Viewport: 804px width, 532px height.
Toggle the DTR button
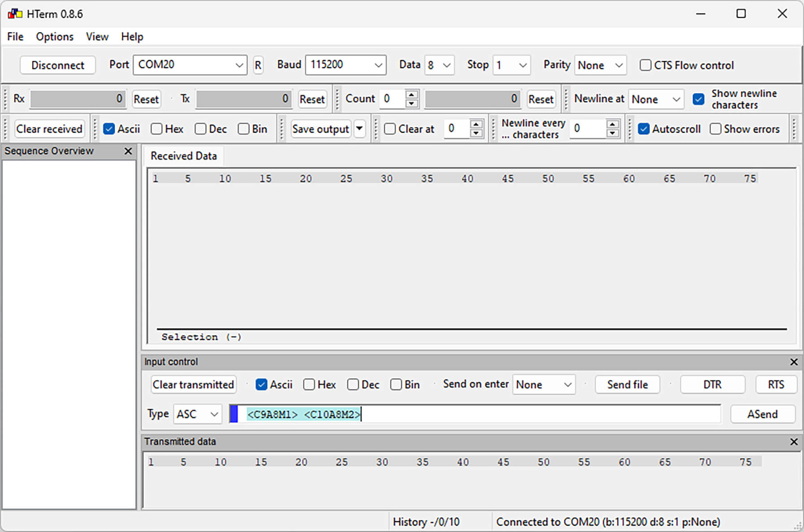point(712,384)
